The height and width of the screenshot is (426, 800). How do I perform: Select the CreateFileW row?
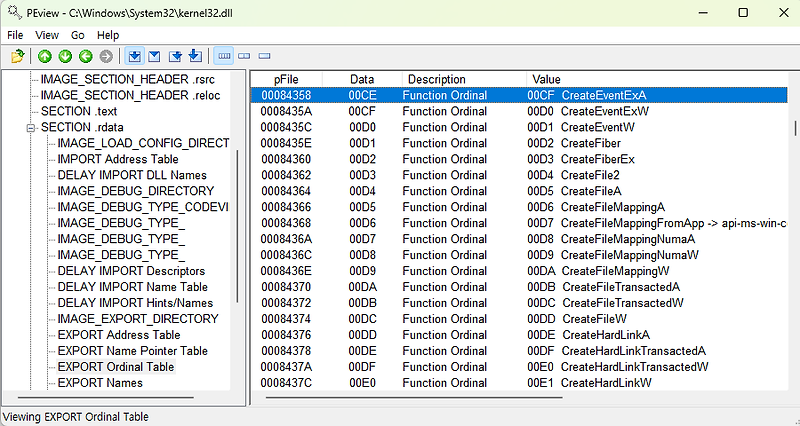pyautogui.click(x=519, y=319)
